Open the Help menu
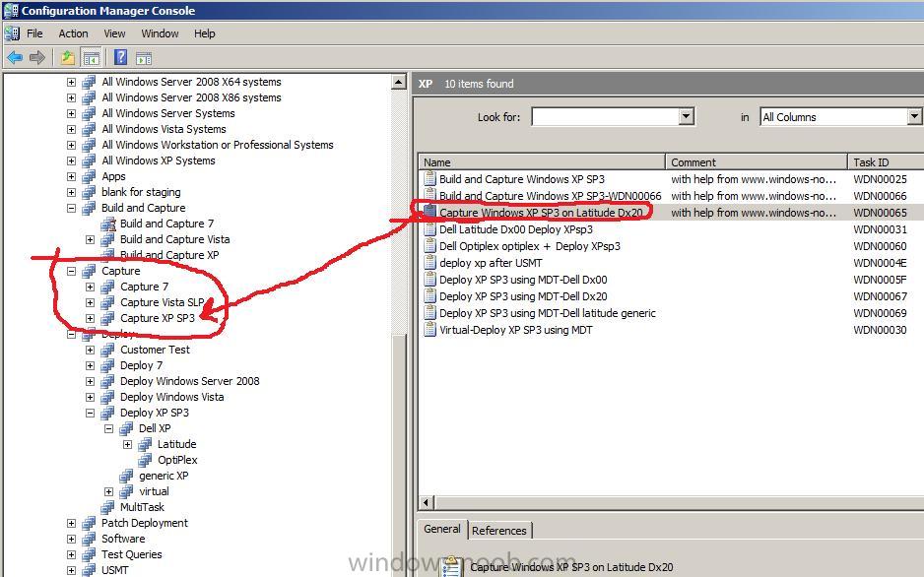This screenshot has height=577, width=924. tap(205, 33)
